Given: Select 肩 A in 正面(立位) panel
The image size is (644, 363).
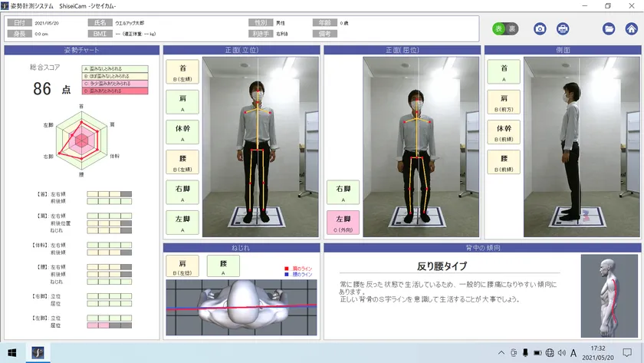Looking at the screenshot, I should [x=182, y=102].
